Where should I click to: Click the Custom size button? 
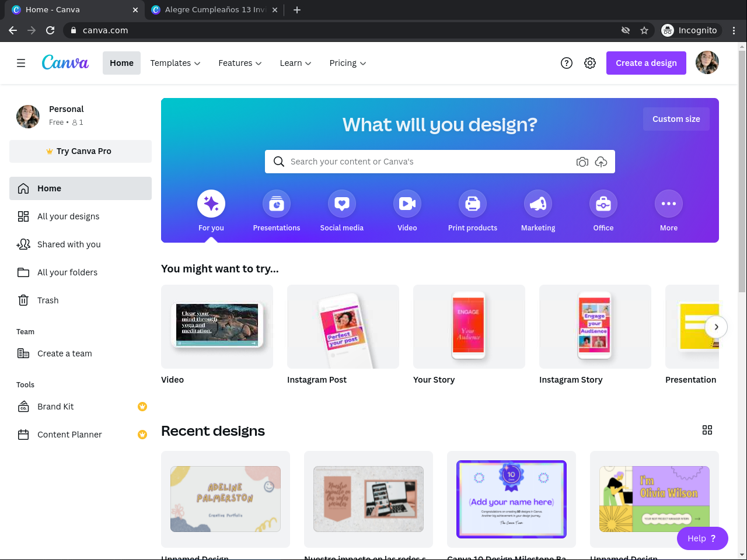click(x=676, y=119)
